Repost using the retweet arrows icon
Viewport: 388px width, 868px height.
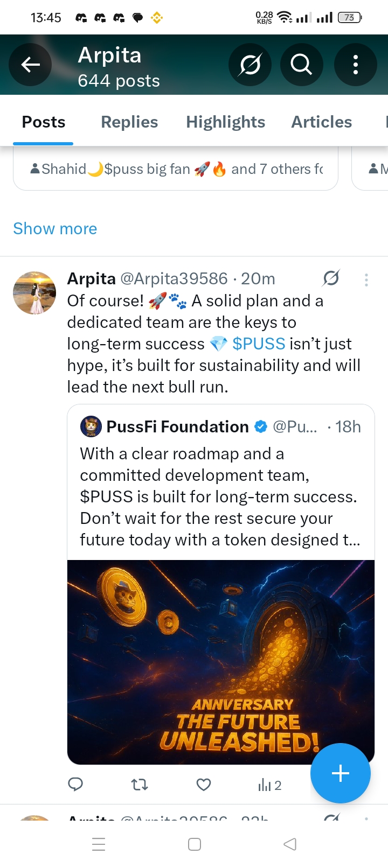tap(140, 785)
